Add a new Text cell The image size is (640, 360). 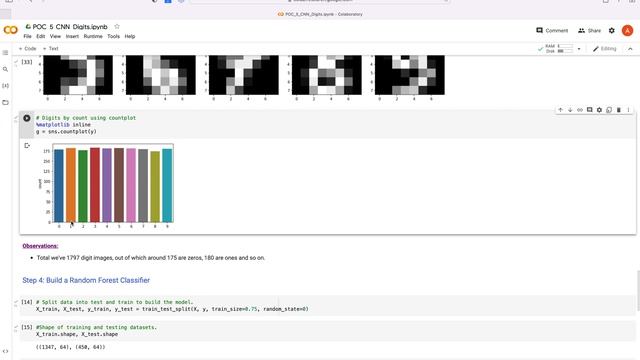pyautogui.click(x=51, y=49)
